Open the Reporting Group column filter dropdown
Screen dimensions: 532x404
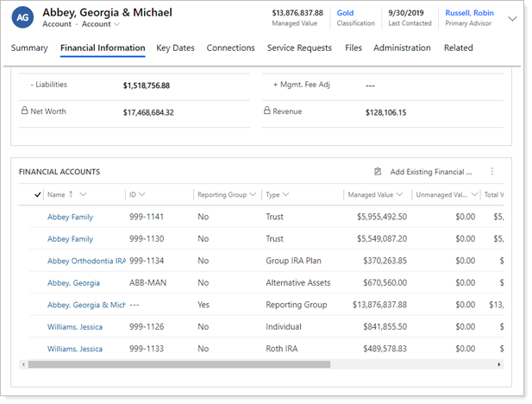click(x=253, y=195)
